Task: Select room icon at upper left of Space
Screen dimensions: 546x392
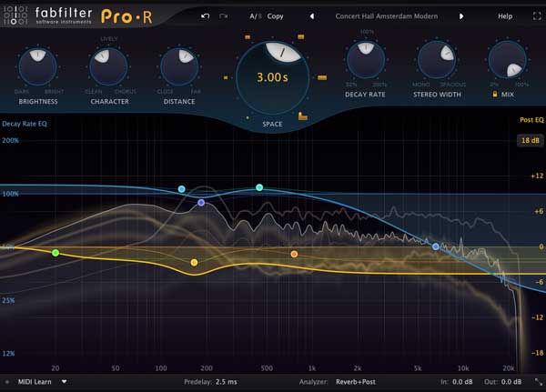Action: tap(248, 37)
